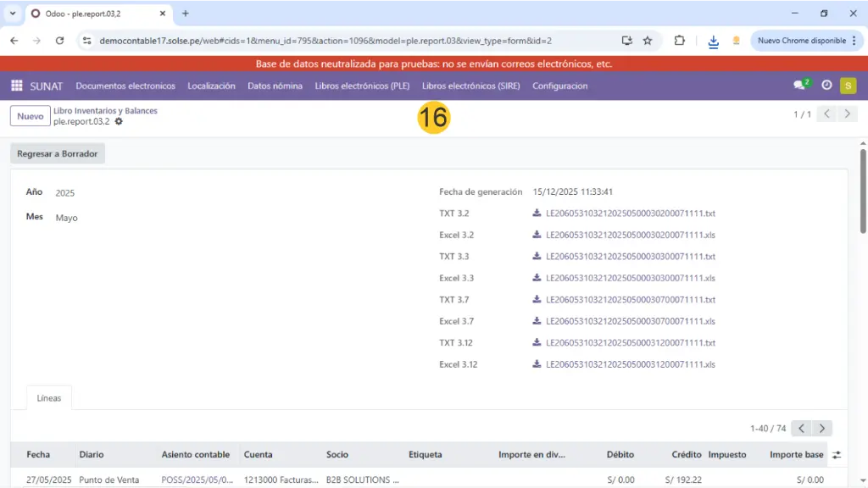Bookmark this page with star icon
868x488 pixels.
coord(648,41)
